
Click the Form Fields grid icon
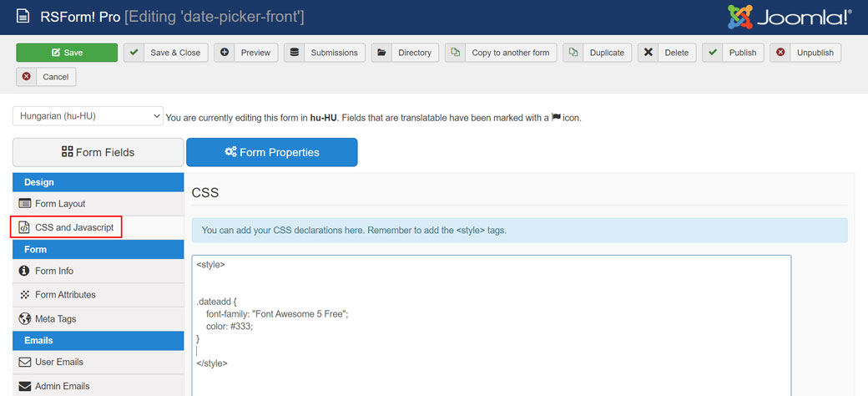[68, 152]
